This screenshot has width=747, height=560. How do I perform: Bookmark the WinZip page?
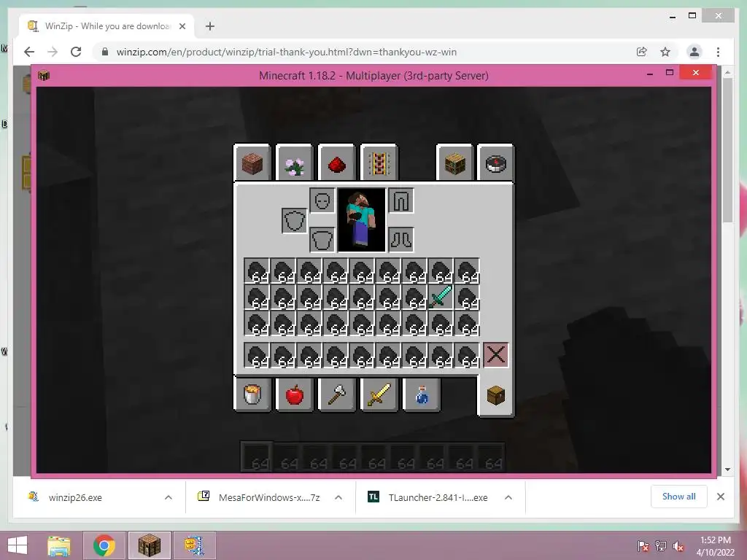pyautogui.click(x=665, y=52)
